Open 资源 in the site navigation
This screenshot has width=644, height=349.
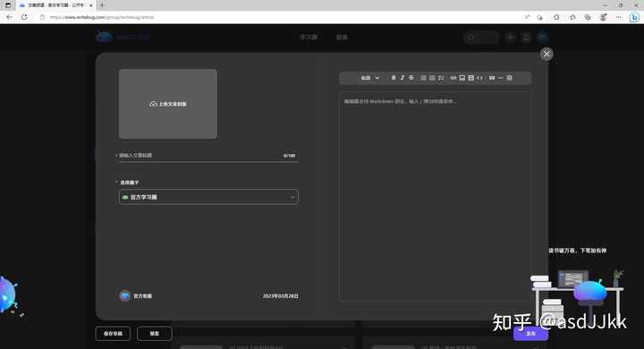point(342,37)
